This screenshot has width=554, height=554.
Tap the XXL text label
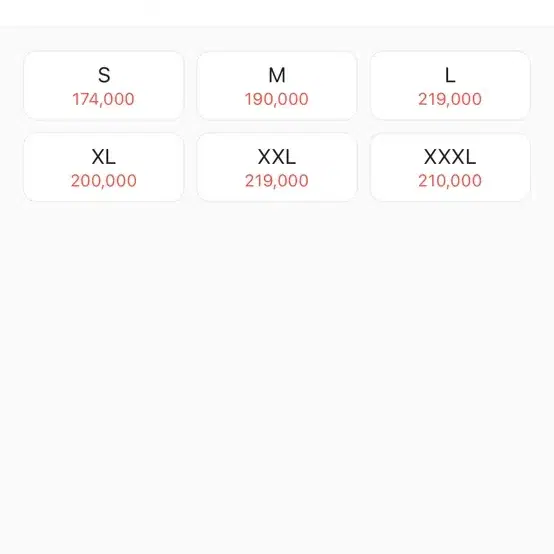277,157
